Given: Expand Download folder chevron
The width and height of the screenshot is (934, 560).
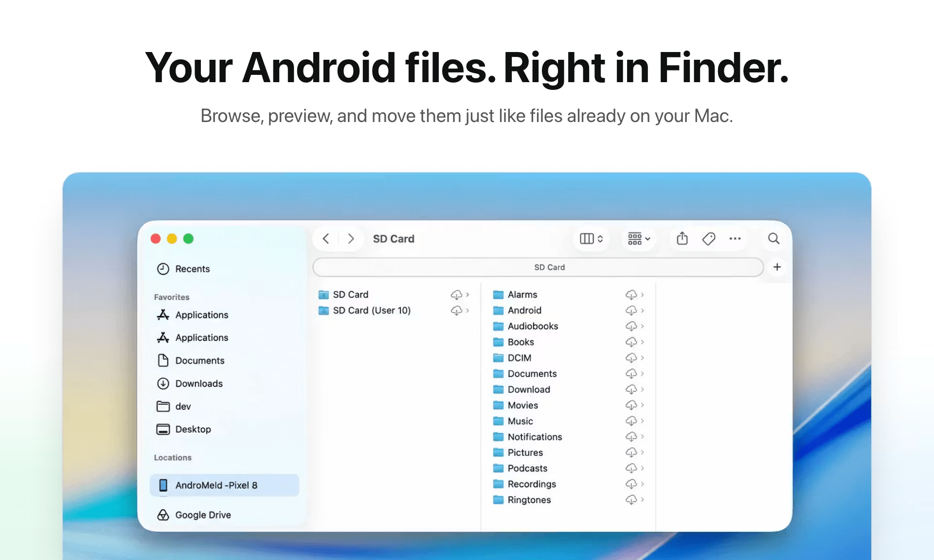Looking at the screenshot, I should 642,389.
